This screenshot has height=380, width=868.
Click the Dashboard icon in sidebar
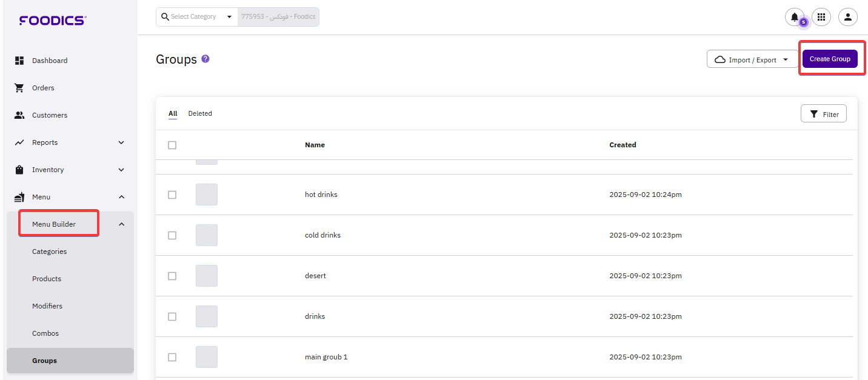tap(19, 61)
